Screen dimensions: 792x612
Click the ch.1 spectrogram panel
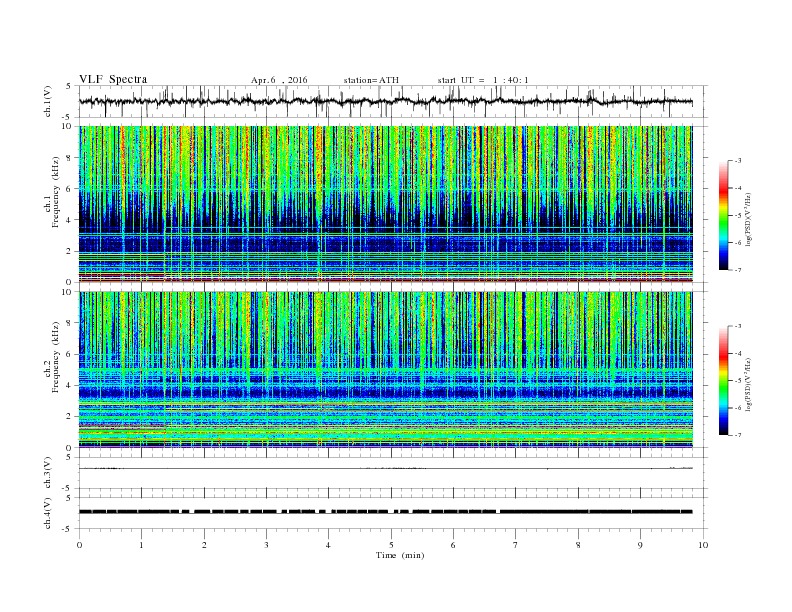pos(385,204)
